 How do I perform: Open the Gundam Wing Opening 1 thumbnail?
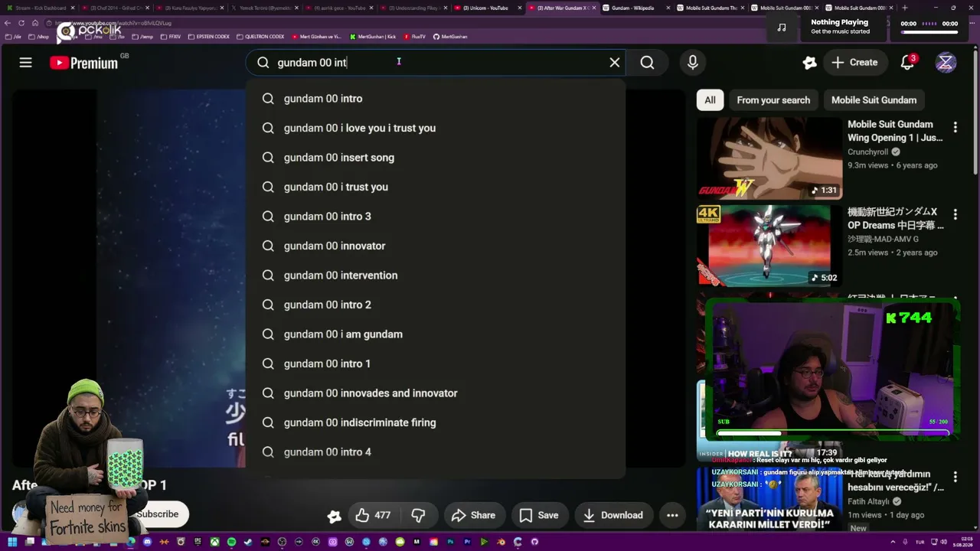[x=769, y=158]
